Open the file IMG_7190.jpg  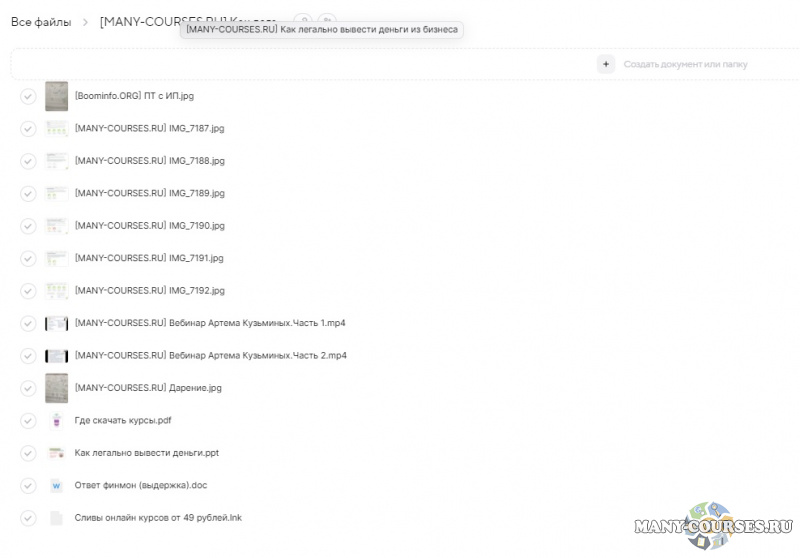pyautogui.click(x=150, y=226)
